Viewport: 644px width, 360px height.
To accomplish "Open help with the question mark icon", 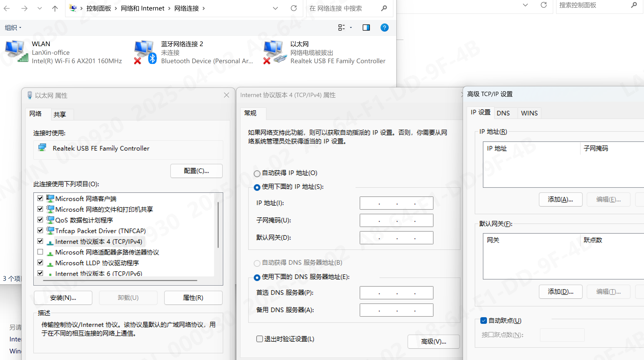I will pos(384,28).
